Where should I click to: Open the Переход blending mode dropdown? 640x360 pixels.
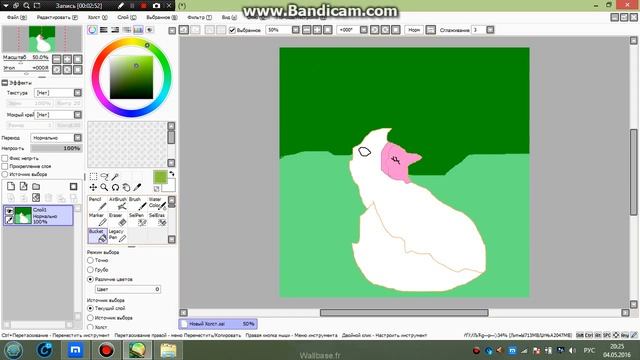pos(78,138)
